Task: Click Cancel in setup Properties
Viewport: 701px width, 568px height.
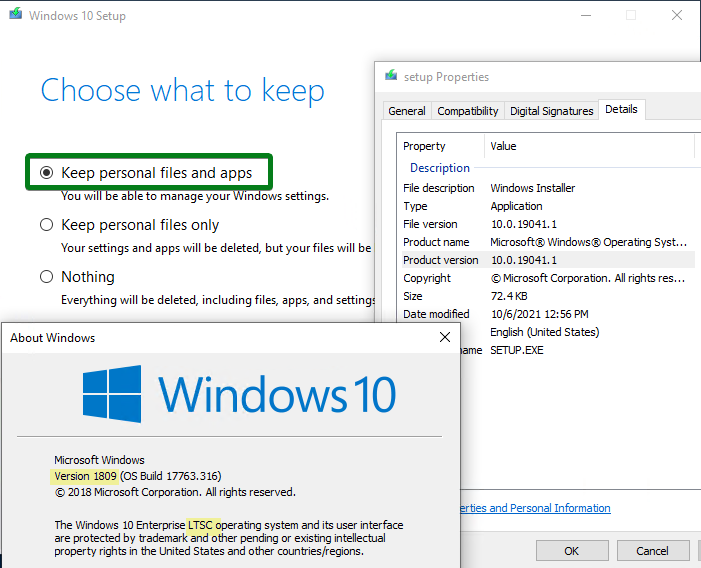Action: 652,551
